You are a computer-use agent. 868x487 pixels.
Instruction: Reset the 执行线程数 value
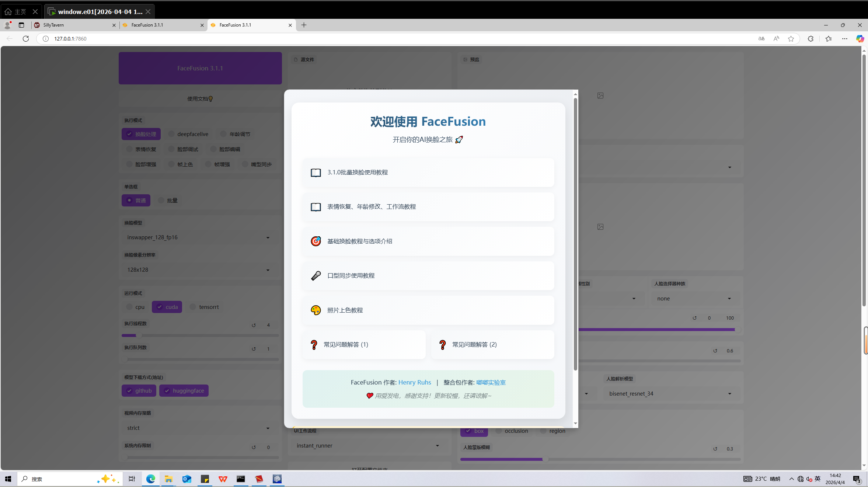tap(254, 325)
